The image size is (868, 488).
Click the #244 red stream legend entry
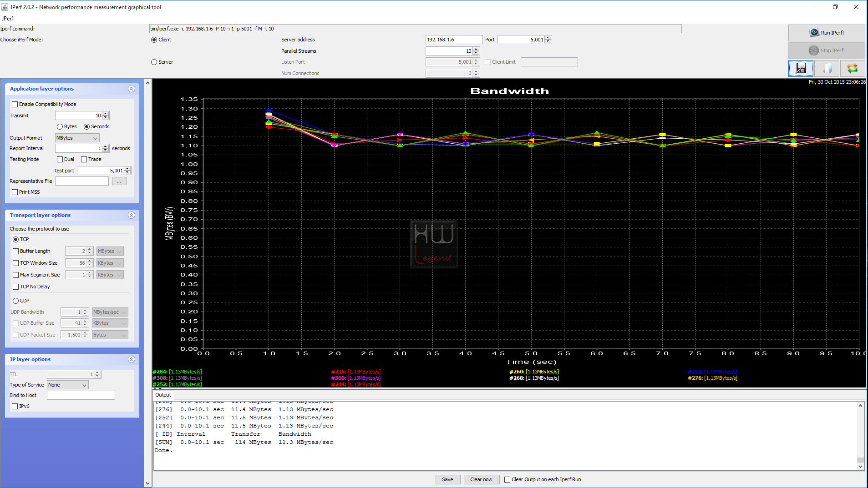coord(356,384)
